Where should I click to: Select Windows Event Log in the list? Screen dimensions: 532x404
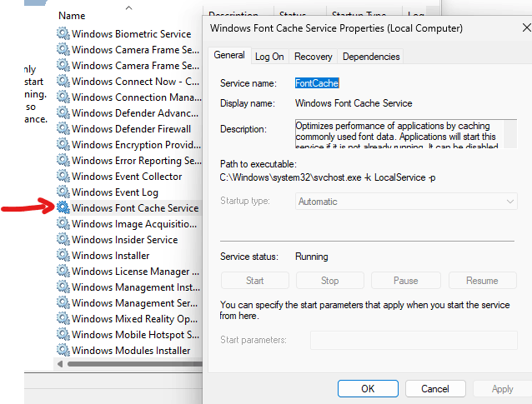[x=129, y=192]
